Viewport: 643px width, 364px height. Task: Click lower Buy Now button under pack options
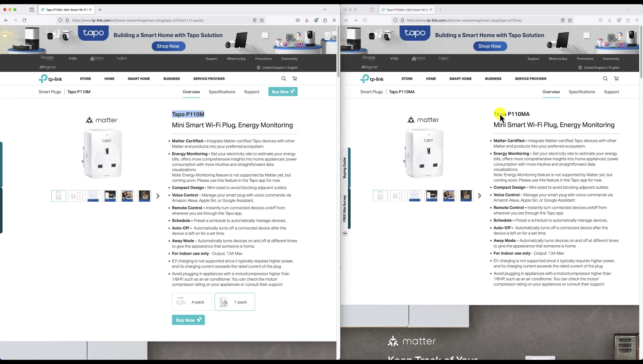(x=188, y=320)
